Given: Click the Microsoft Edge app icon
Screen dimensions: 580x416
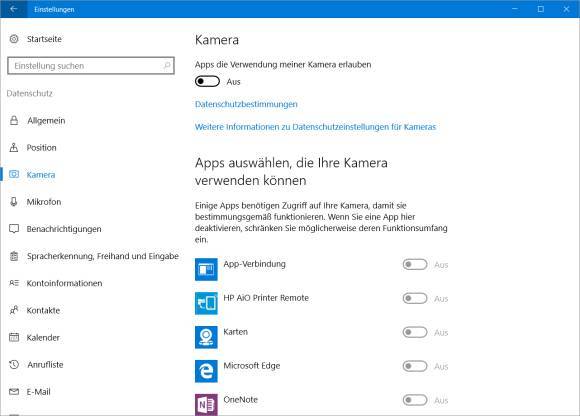Looking at the screenshot, I should 206,371.
